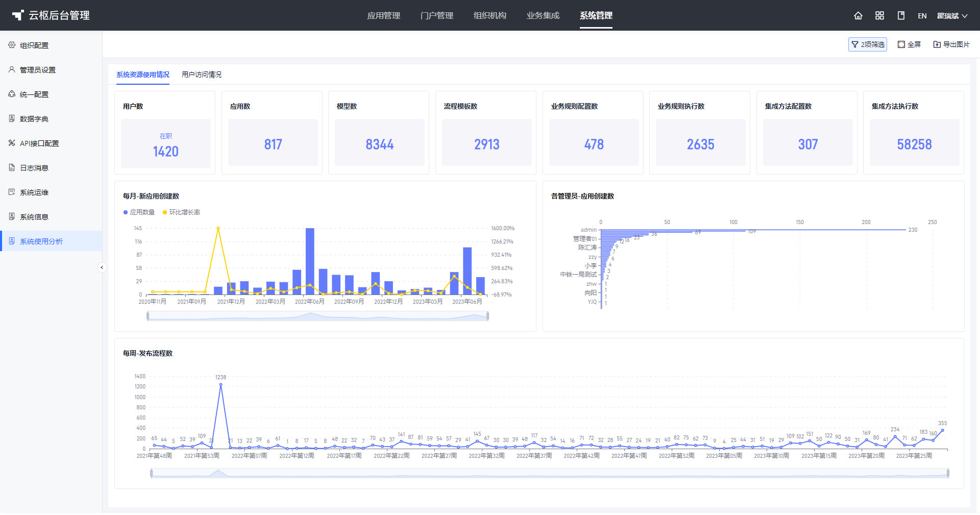The height and width of the screenshot is (515, 980).
Task: Click the 各管理员-应用创建数 chart title
Action: (x=582, y=196)
